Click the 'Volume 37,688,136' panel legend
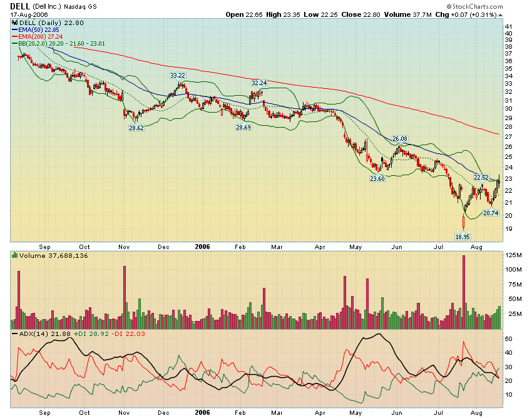The height and width of the screenshot is (418, 532). click(54, 255)
